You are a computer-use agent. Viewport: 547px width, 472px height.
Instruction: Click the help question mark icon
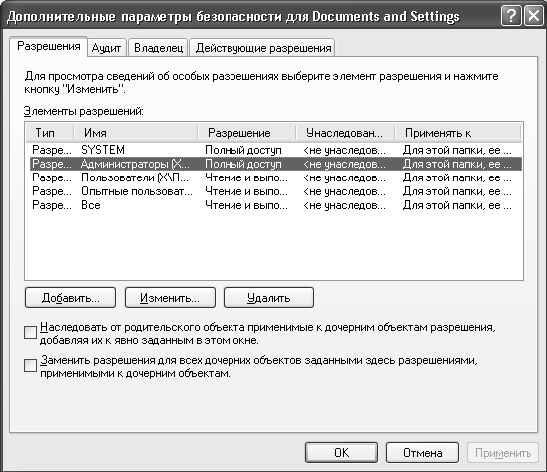click(x=511, y=15)
